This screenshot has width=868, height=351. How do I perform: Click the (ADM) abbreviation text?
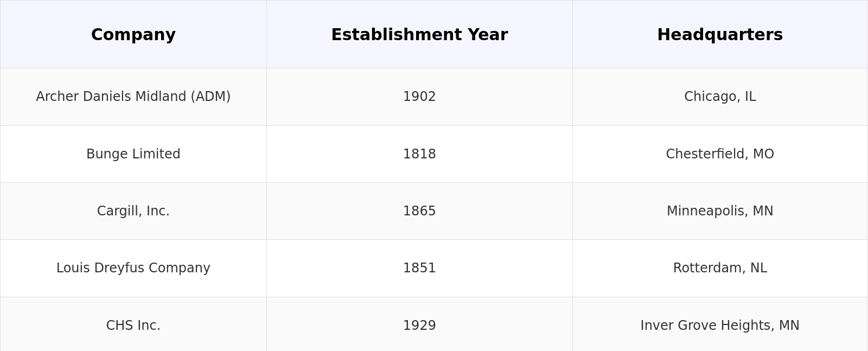[210, 97]
